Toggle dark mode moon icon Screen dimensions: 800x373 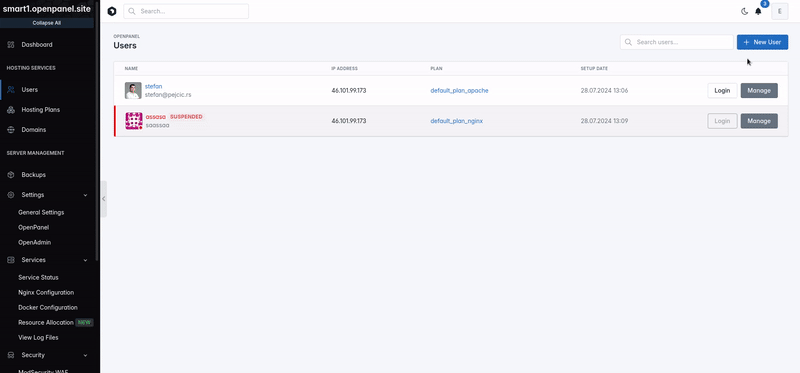(x=744, y=12)
